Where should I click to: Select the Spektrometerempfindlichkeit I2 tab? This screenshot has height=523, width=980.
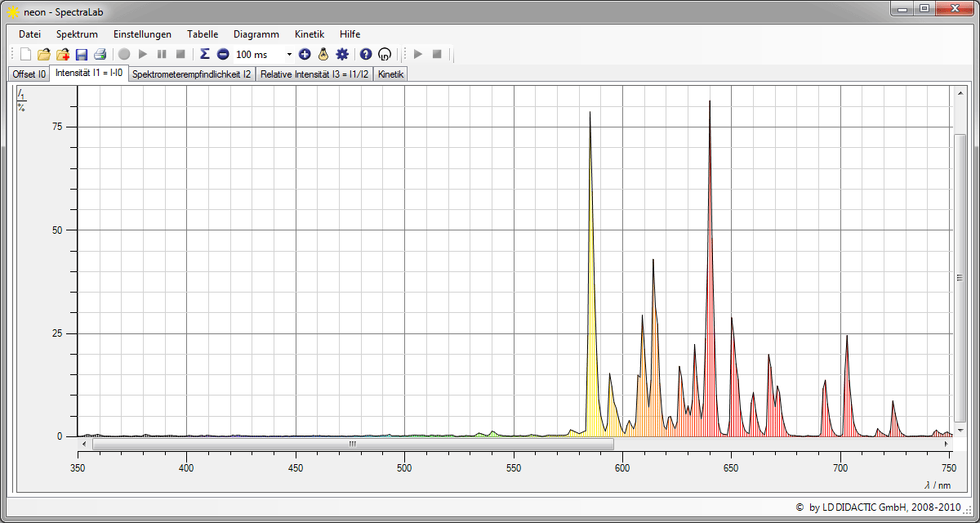pyautogui.click(x=191, y=74)
